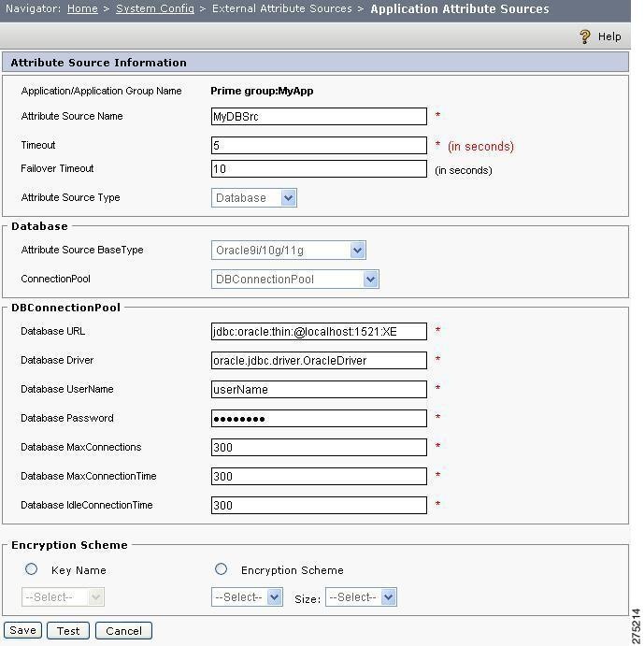
Task: Go to System Config breadcrumb link
Action: pyautogui.click(x=155, y=8)
